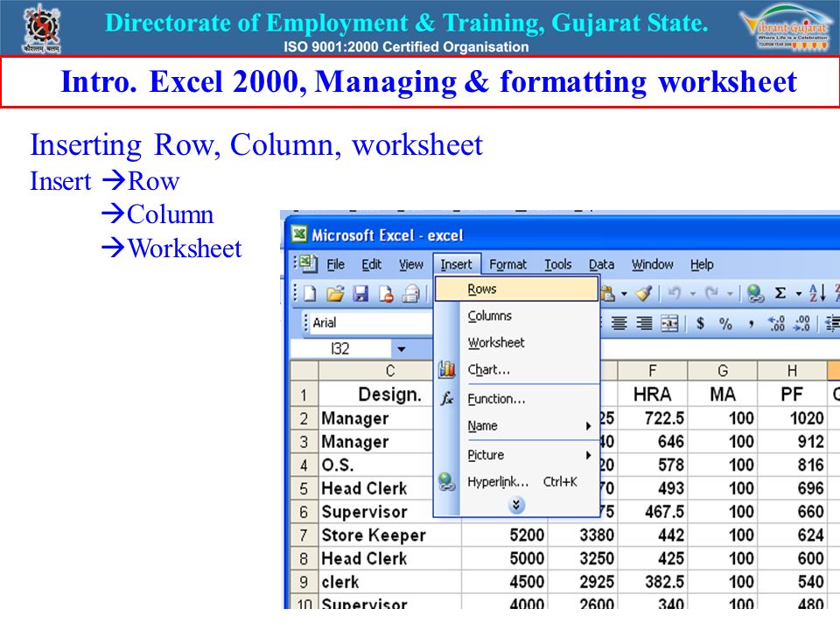Viewport: 840px width, 630px height.
Task: Click the Undo arrow icon
Action: [675, 294]
